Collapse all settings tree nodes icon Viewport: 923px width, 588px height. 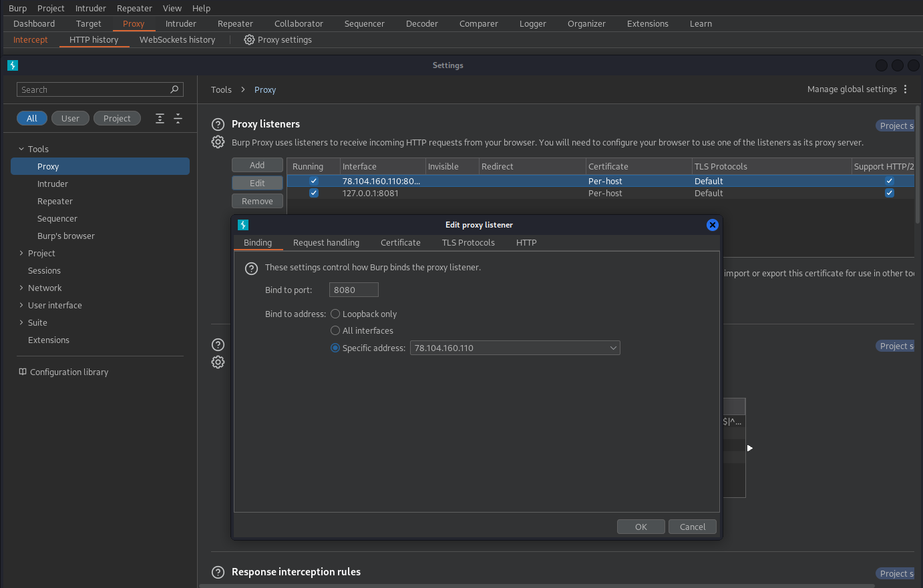[178, 118]
